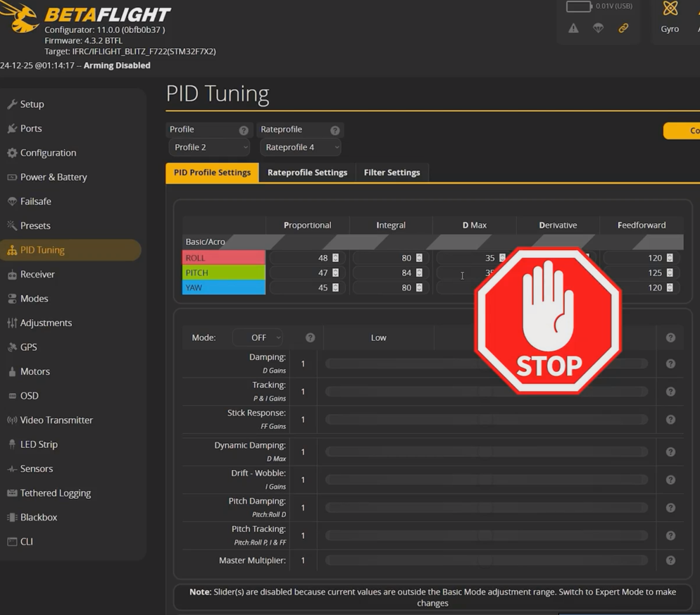The height and width of the screenshot is (615, 700).
Task: Click the help icon next to Profile
Action: (244, 130)
